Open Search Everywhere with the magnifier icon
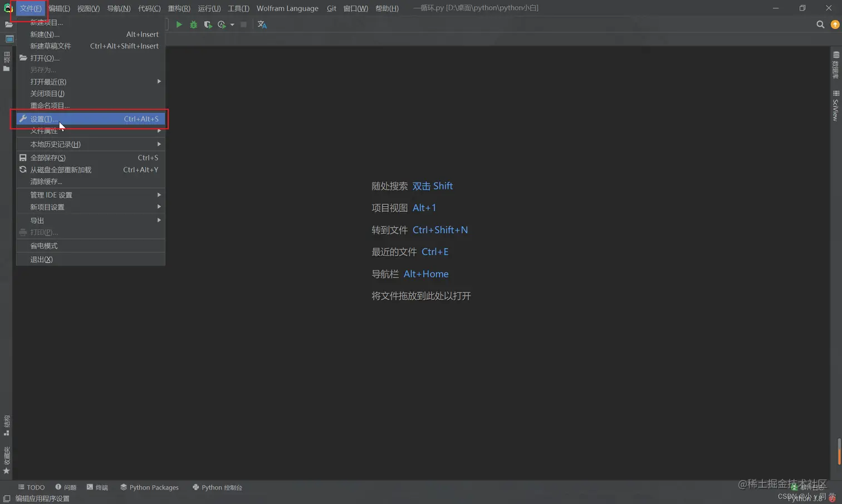 [x=820, y=25]
